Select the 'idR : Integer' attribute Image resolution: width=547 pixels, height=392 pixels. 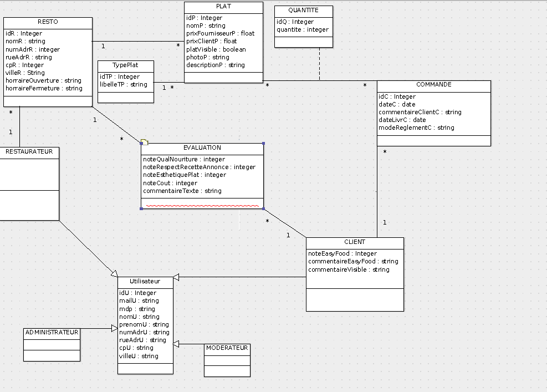[x=24, y=33]
